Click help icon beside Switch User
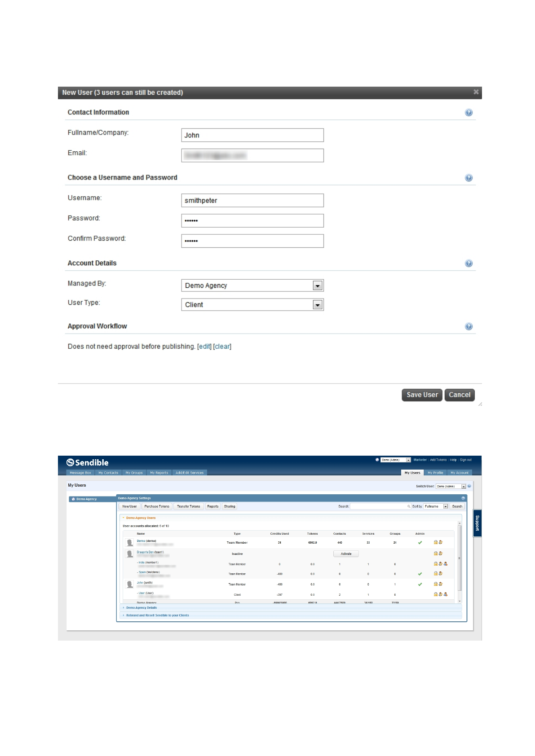The image size is (535, 756). coord(469,486)
